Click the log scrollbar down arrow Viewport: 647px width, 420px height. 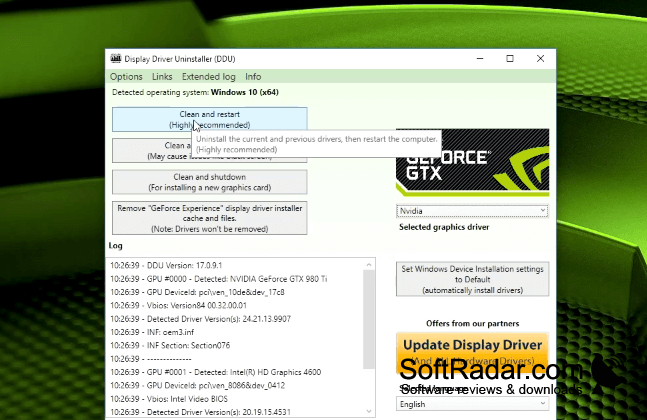(x=369, y=411)
